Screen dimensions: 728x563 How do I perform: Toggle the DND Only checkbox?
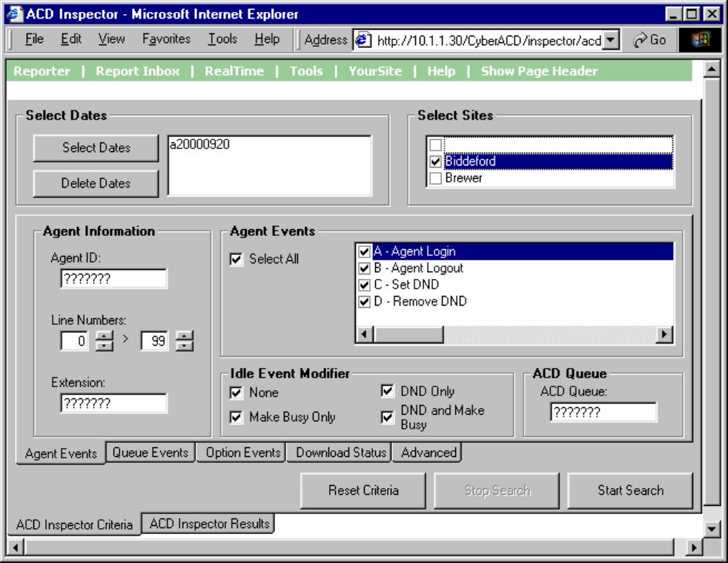coord(388,391)
